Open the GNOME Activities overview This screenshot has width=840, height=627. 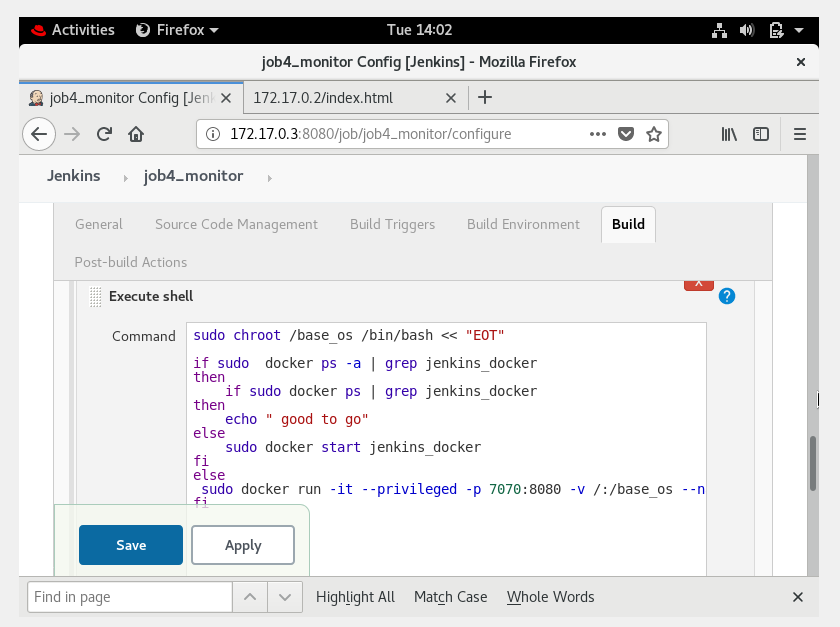[x=73, y=30]
